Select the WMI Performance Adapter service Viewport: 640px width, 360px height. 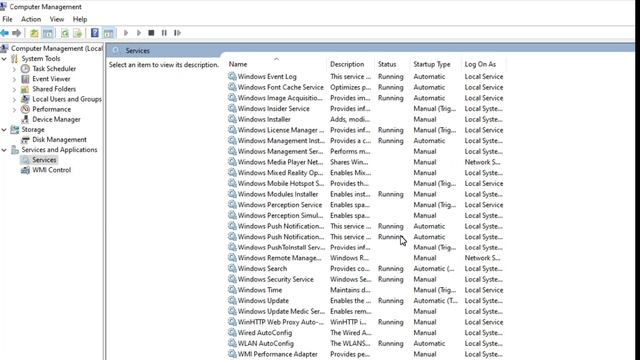(x=278, y=354)
